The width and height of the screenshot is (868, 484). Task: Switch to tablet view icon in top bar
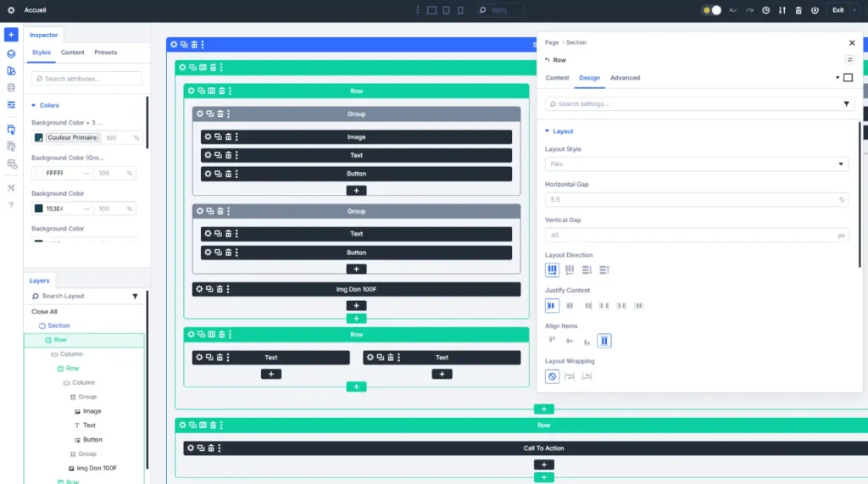(x=446, y=10)
